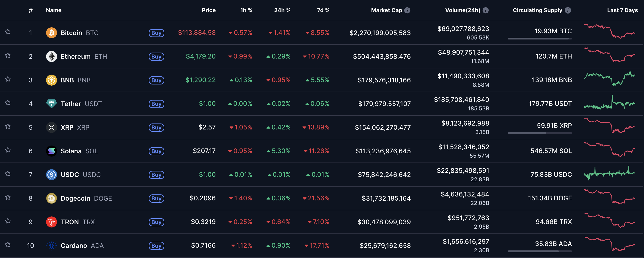Click the Dogecoin logo icon
644x258 pixels.
pyautogui.click(x=52, y=198)
